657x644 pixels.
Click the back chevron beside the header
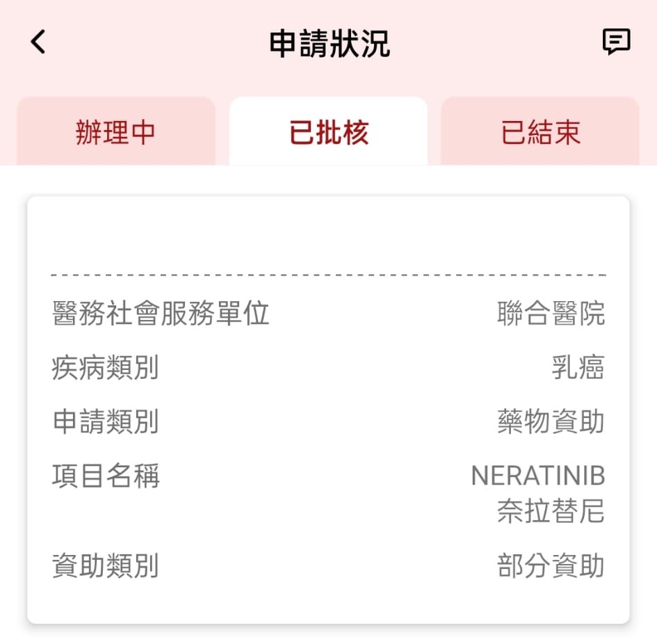38,42
